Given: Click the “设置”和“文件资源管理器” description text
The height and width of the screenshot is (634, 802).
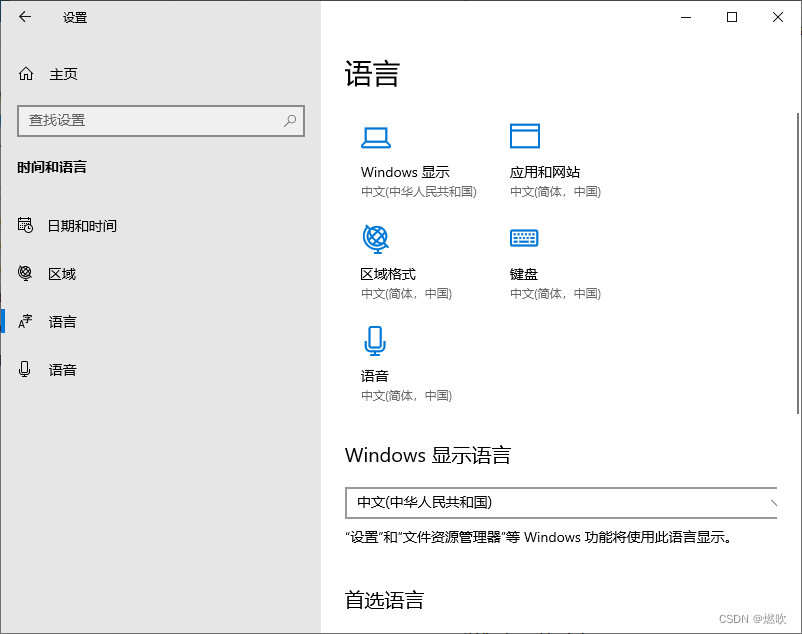Looking at the screenshot, I should click(540, 537).
